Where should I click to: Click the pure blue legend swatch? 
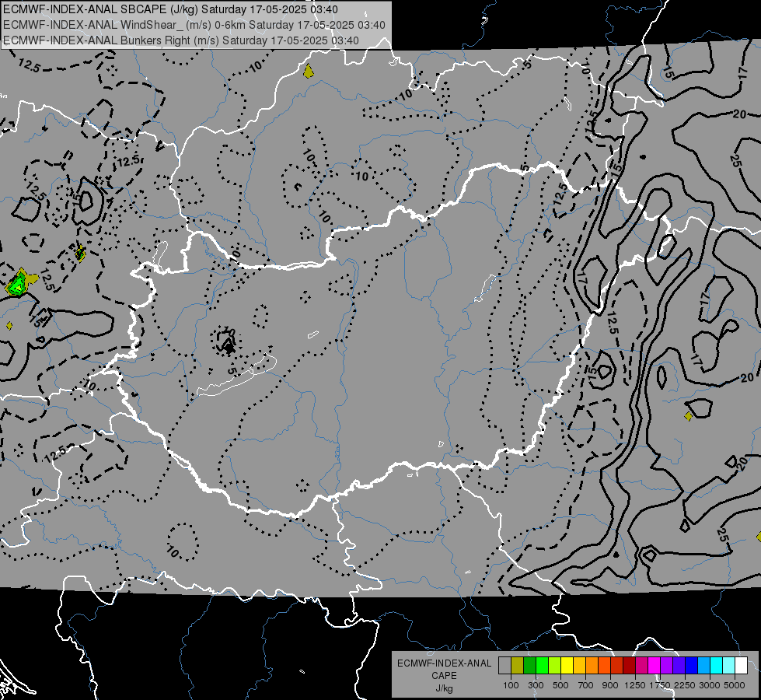click(692, 665)
